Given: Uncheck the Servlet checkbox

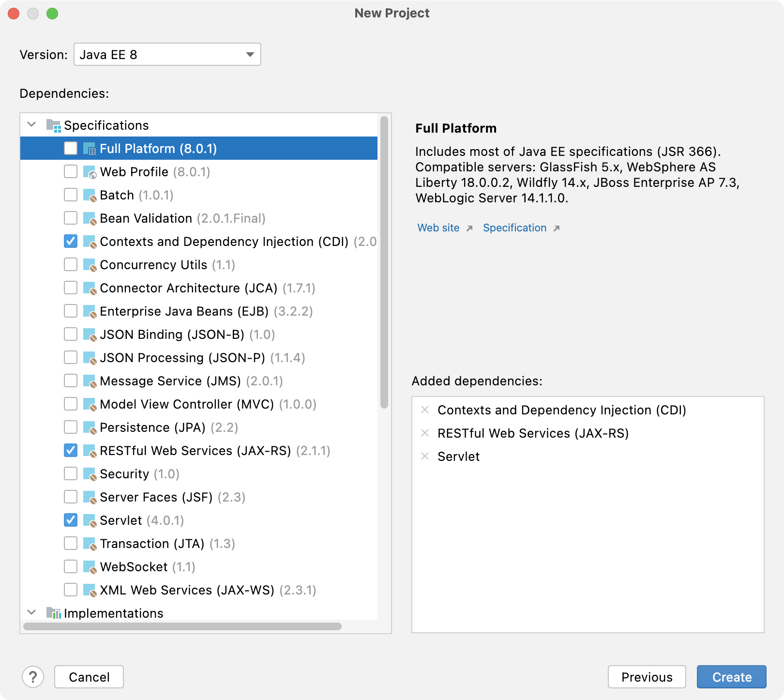Looking at the screenshot, I should [71, 520].
